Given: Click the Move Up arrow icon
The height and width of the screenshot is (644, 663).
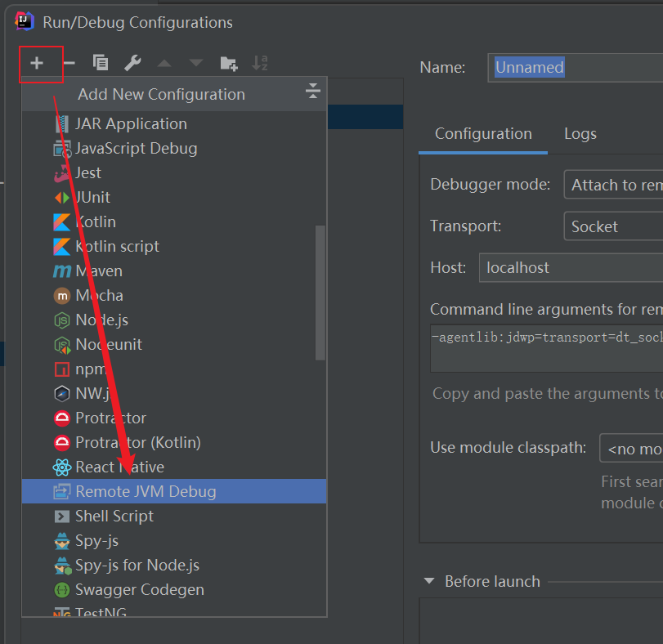Looking at the screenshot, I should [164, 64].
